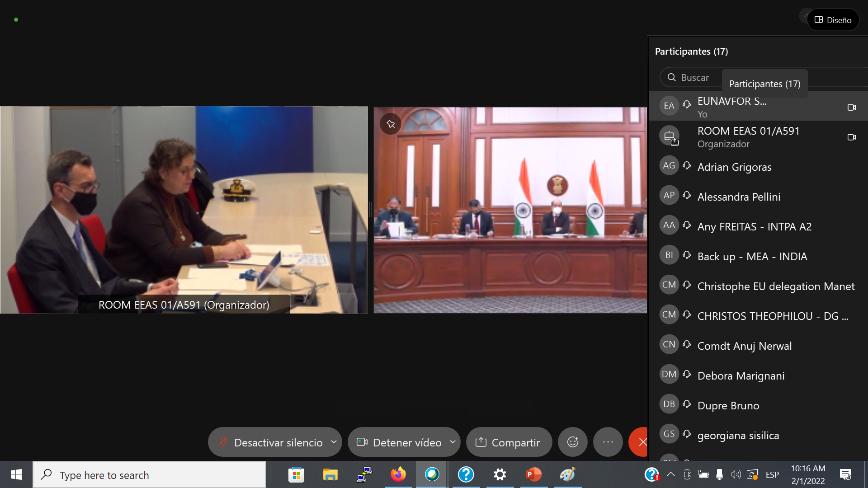The height and width of the screenshot is (488, 868).
Task: Click the red leave meeting button
Action: (x=641, y=442)
